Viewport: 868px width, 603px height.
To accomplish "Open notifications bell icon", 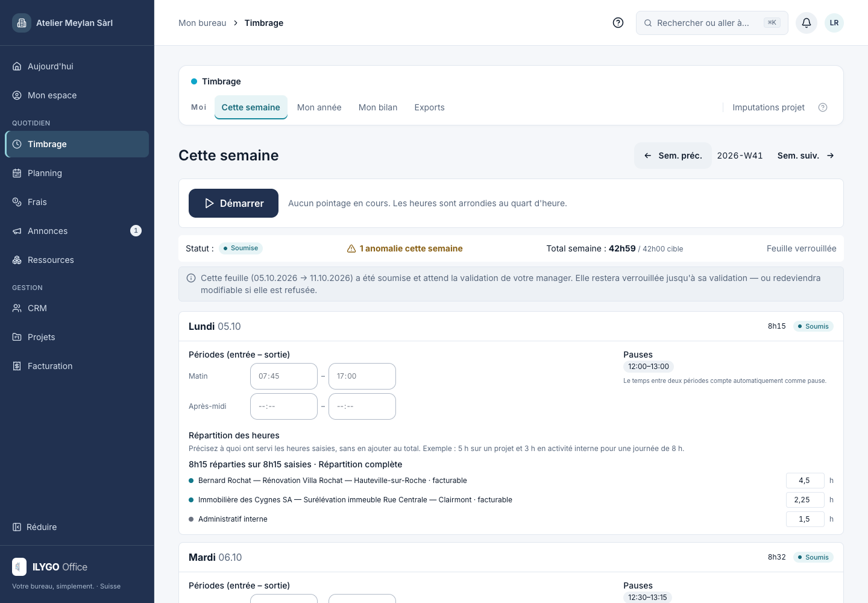I will [807, 23].
